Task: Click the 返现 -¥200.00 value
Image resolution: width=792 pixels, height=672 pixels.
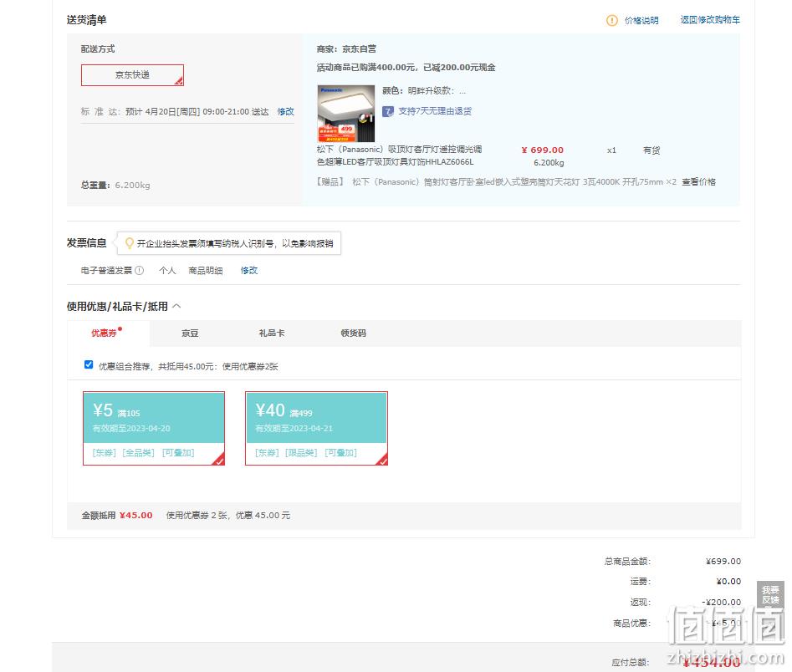Action: (721, 603)
